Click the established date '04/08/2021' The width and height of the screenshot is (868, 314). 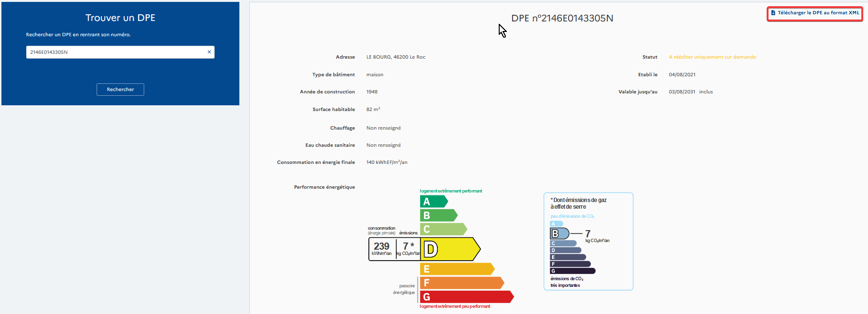[x=682, y=75]
